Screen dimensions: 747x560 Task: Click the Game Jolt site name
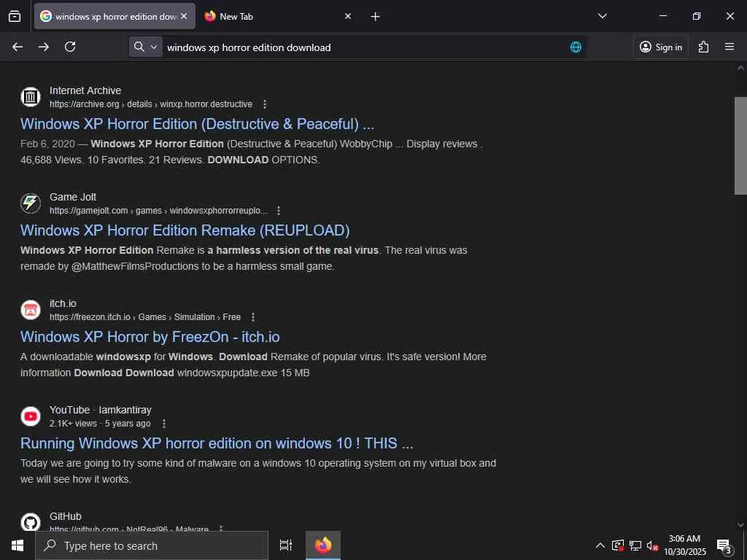73,197
